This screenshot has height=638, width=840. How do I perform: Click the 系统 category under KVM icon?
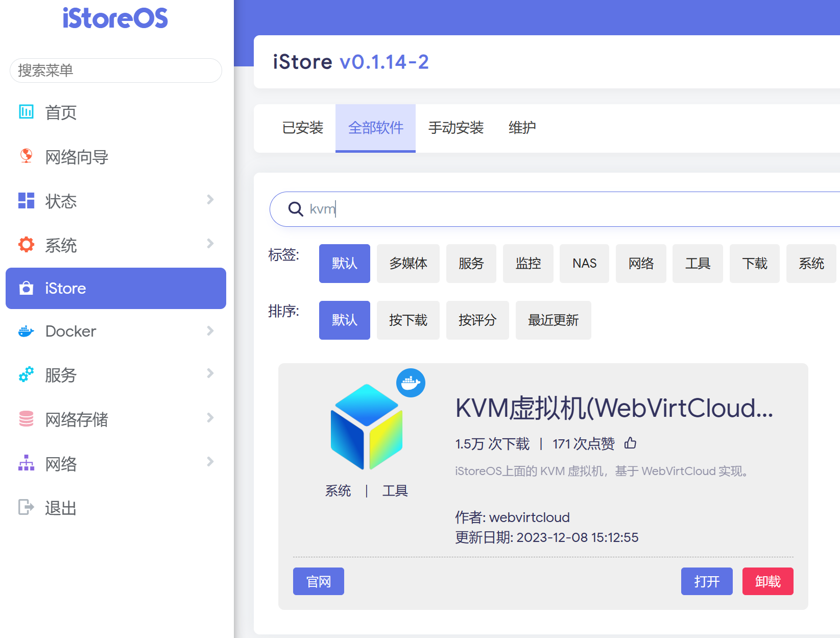338,491
